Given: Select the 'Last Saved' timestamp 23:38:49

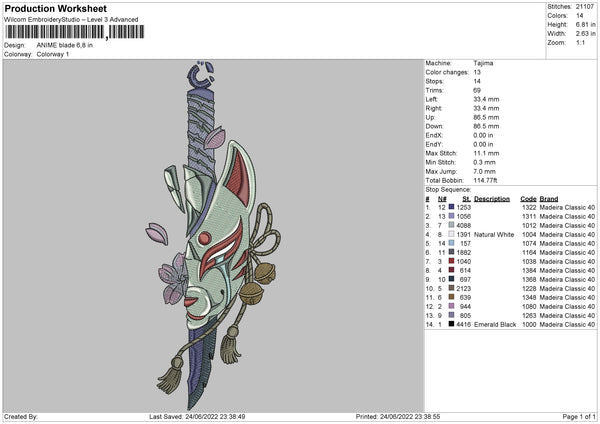Looking at the screenshot, I should [197, 417].
